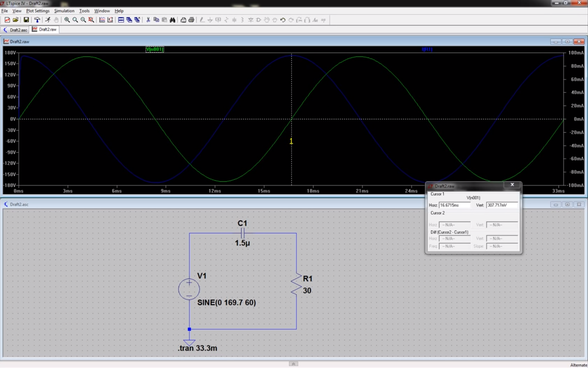Select the capacitor placement tool
Image resolution: width=588 pixels, height=368 pixels.
234,20
